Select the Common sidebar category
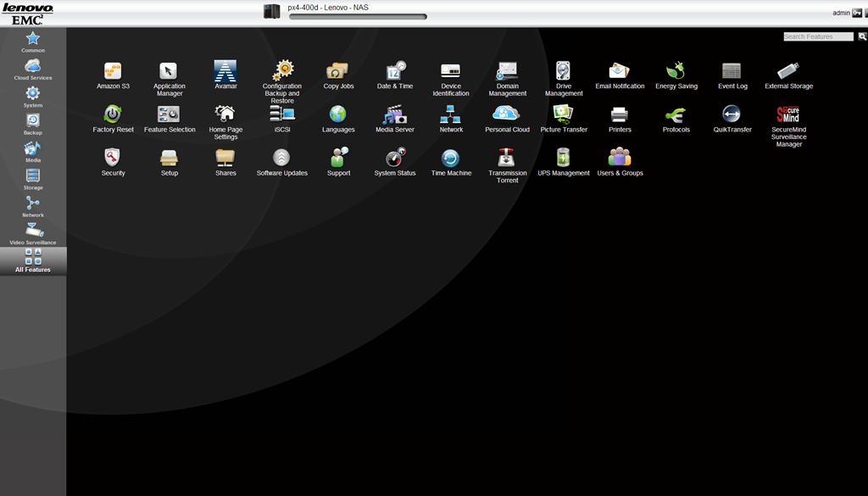Image resolution: width=868 pixels, height=496 pixels. point(33,40)
